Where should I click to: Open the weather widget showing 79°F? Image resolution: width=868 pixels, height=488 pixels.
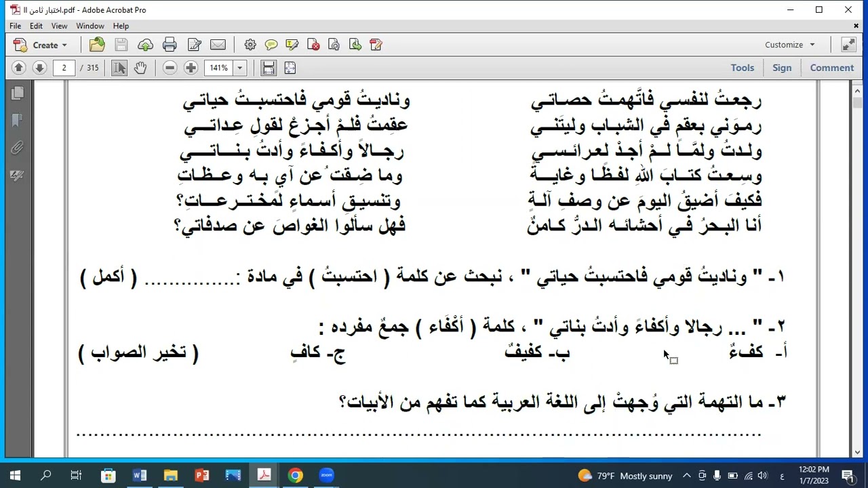625,476
